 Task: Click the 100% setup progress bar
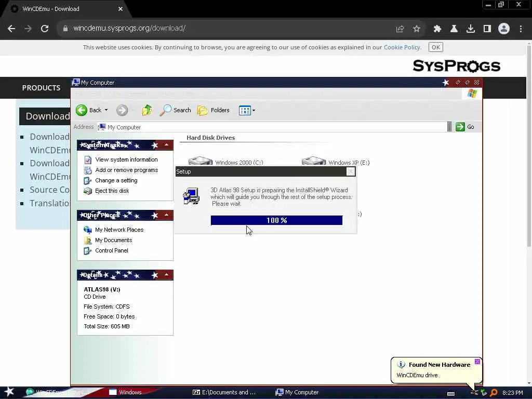point(276,220)
